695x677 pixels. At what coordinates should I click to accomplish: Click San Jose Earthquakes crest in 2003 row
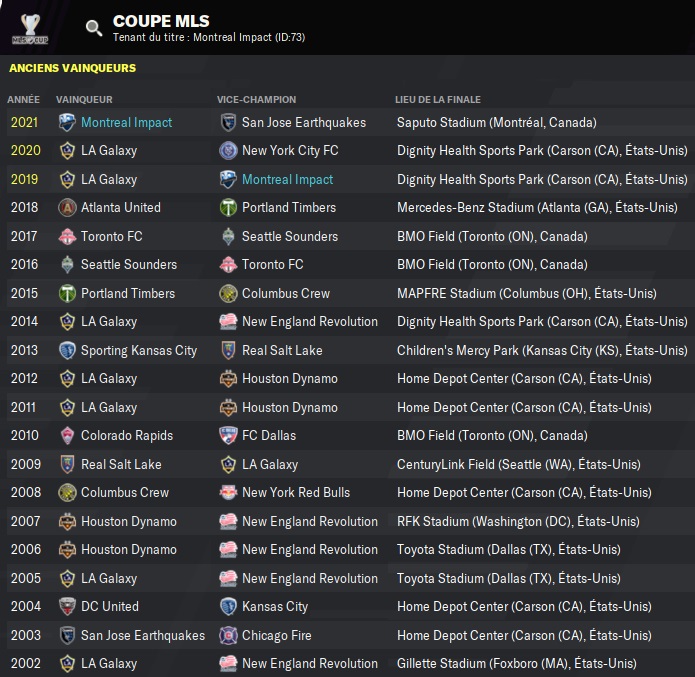click(67, 635)
